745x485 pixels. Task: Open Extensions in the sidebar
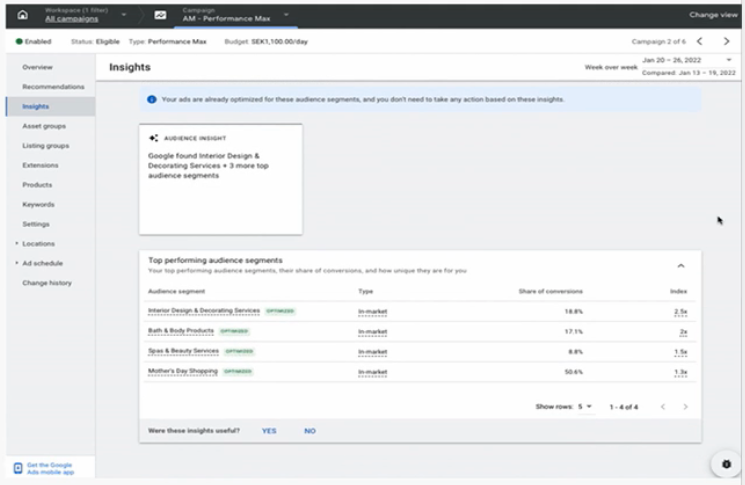coord(40,165)
